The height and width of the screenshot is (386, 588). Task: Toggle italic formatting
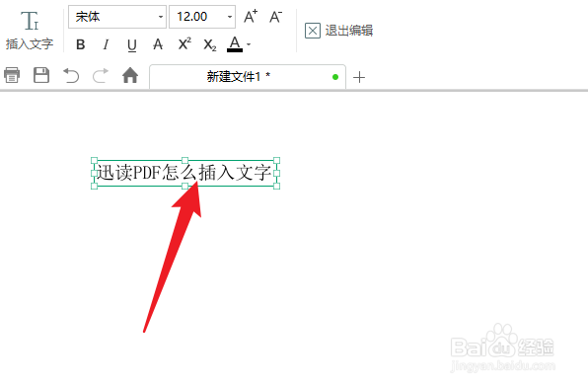(106, 44)
